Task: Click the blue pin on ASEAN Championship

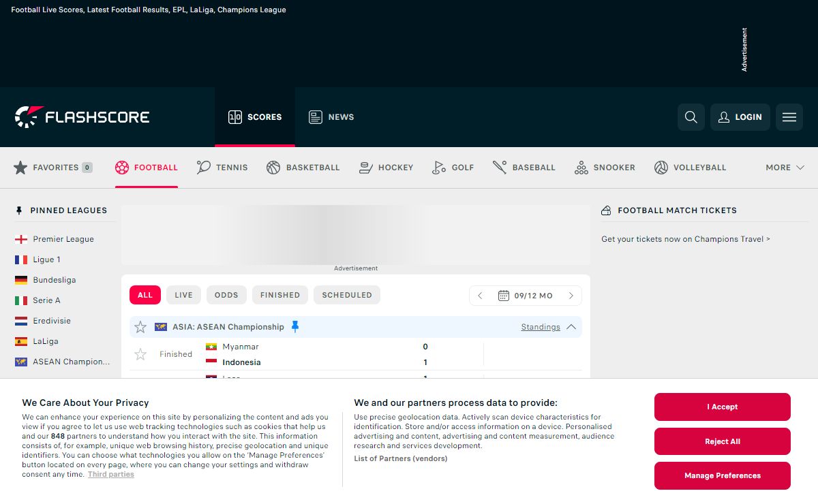Action: point(295,327)
